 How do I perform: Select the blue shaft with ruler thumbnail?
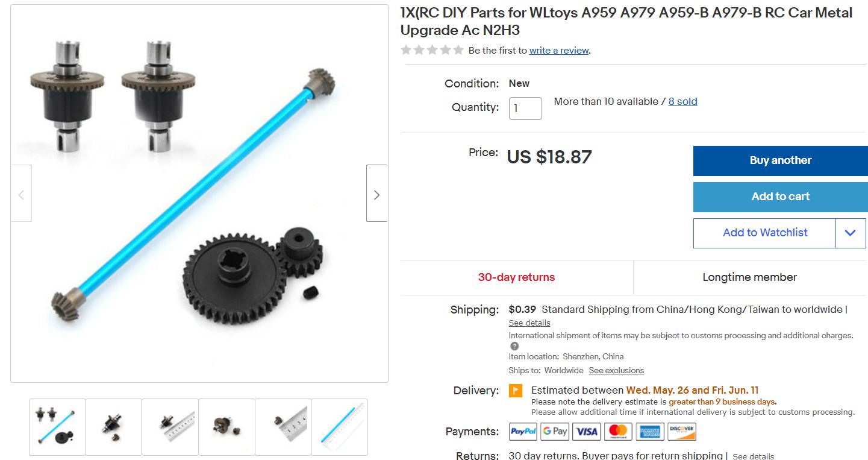[339, 427]
